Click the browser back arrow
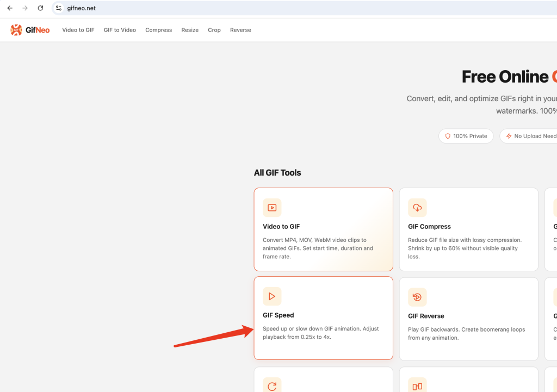This screenshot has width=557, height=392. coord(10,8)
